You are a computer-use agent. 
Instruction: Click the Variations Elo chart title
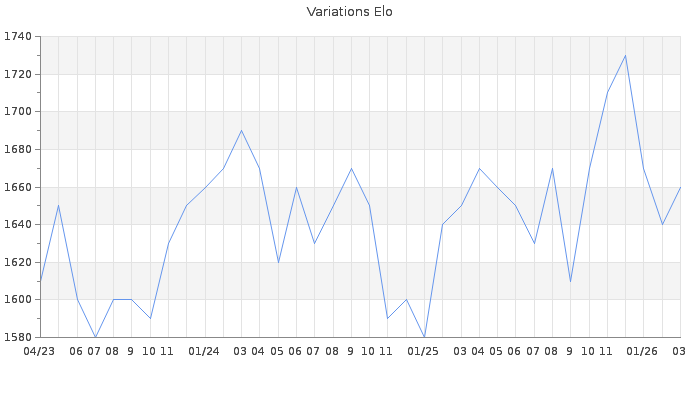point(349,12)
